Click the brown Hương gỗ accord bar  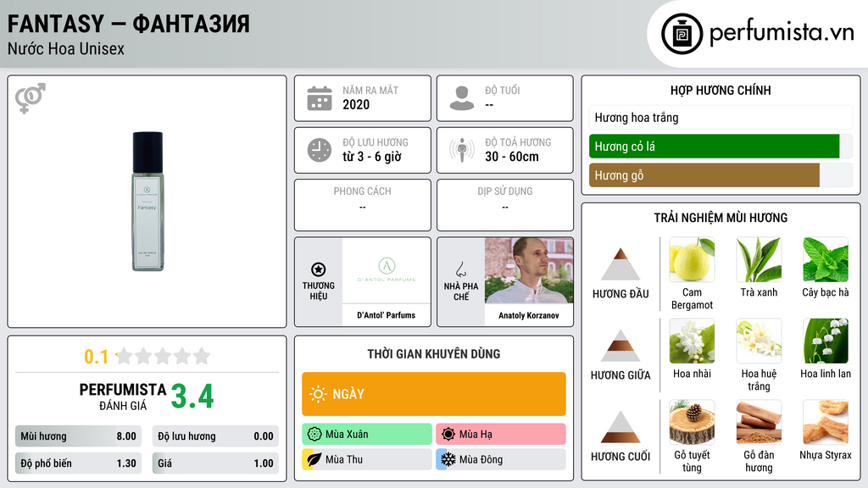click(704, 175)
